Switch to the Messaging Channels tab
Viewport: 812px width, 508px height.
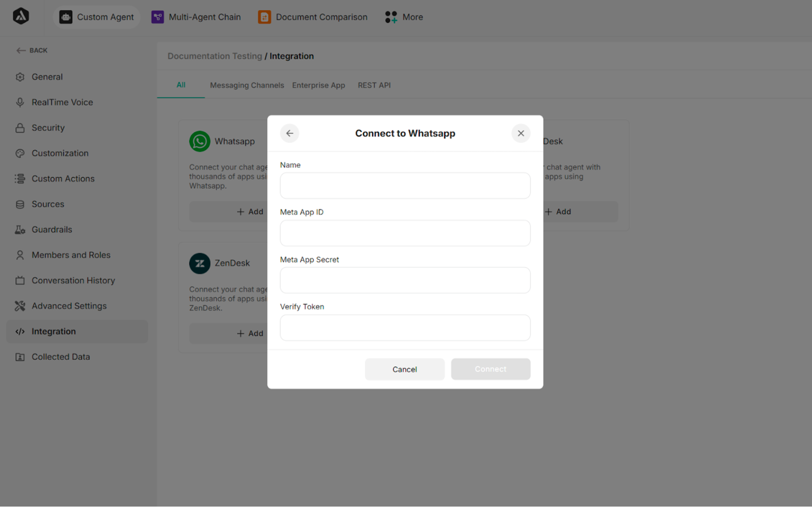[x=247, y=85]
